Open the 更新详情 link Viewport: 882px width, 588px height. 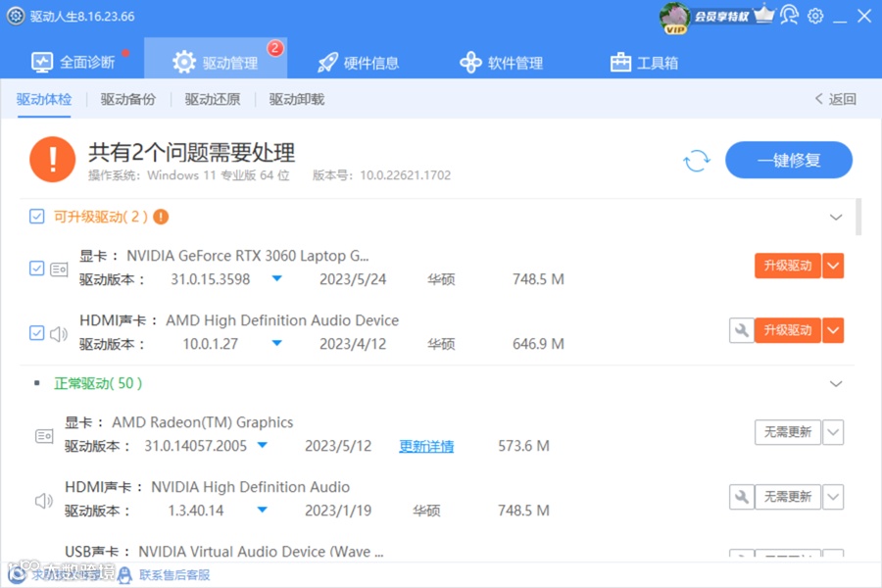coord(426,446)
